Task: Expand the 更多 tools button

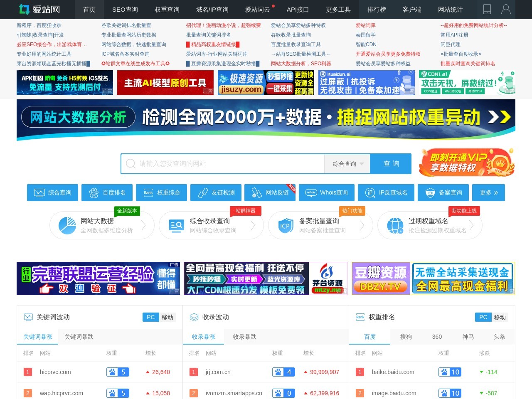Action: tap(488, 192)
